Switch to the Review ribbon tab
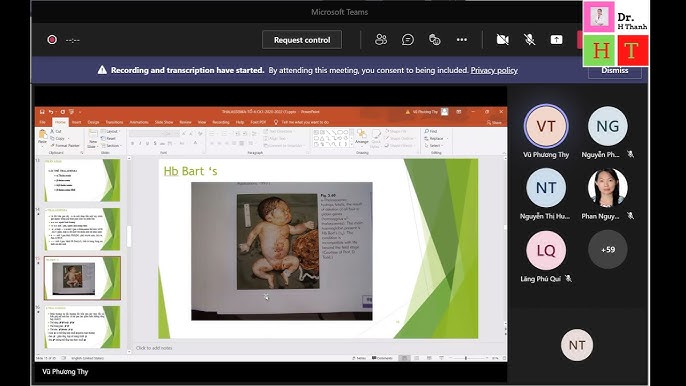 pyautogui.click(x=185, y=122)
